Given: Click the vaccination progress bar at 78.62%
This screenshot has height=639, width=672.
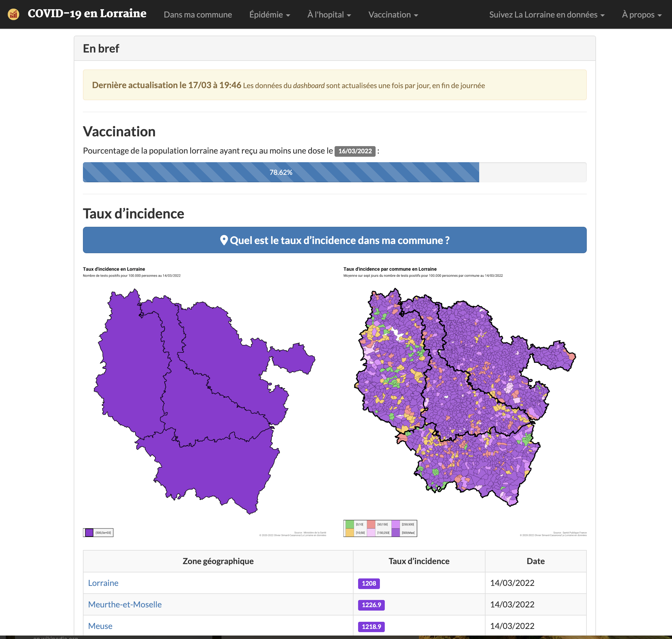Looking at the screenshot, I should (281, 172).
